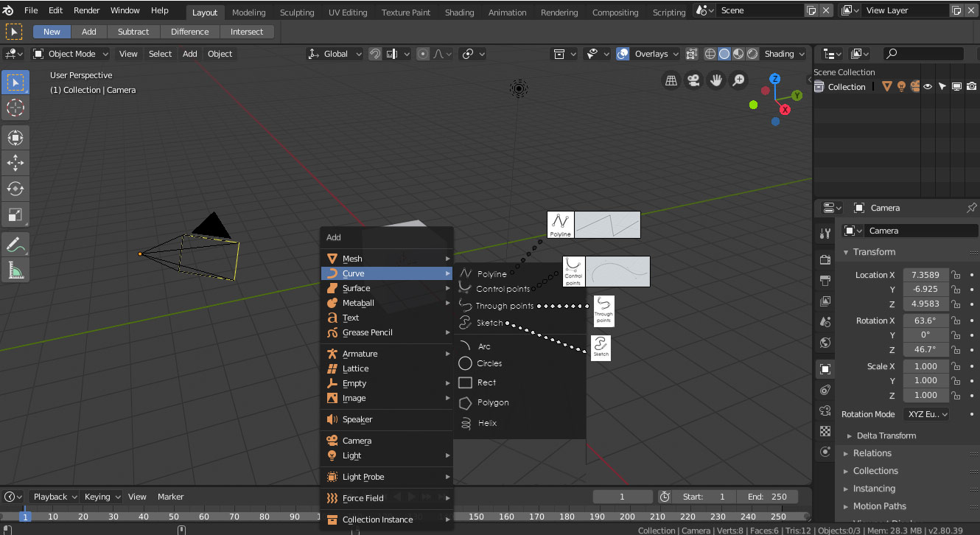This screenshot has width=980, height=535.
Task: Click the current frame marker on timeline
Action: pyautogui.click(x=25, y=517)
